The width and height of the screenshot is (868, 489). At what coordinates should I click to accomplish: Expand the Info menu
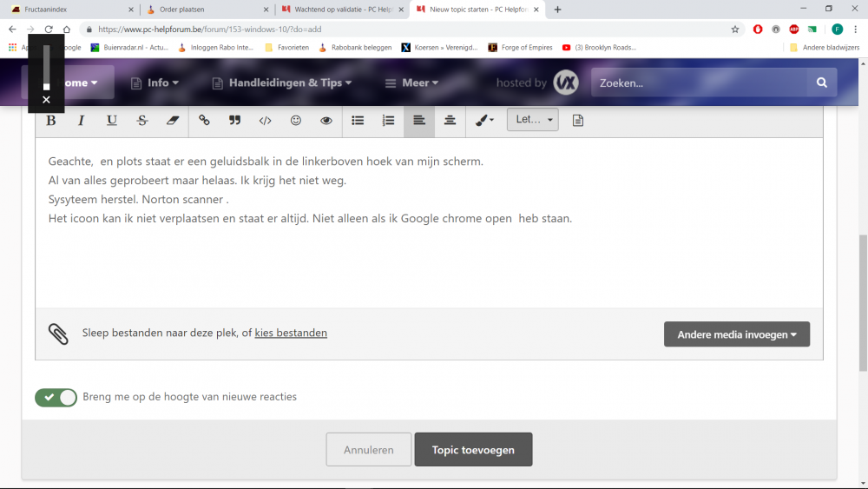tap(155, 83)
